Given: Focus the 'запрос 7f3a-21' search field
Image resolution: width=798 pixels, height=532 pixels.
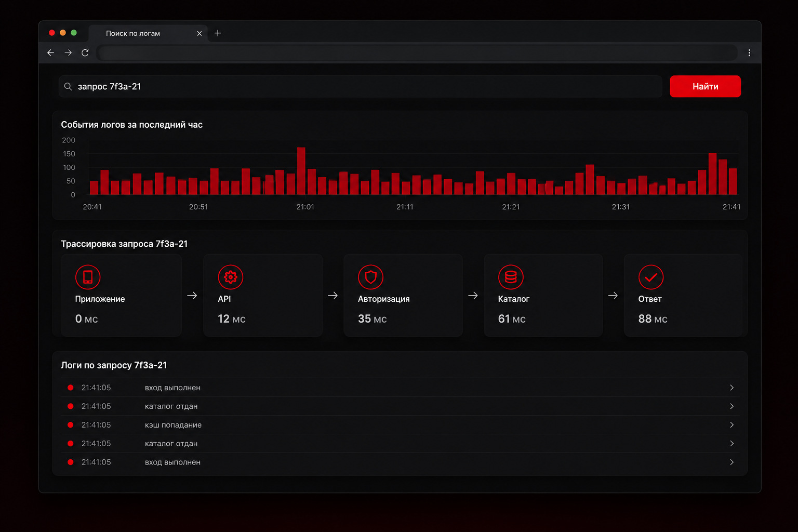Looking at the screenshot, I should (361, 87).
